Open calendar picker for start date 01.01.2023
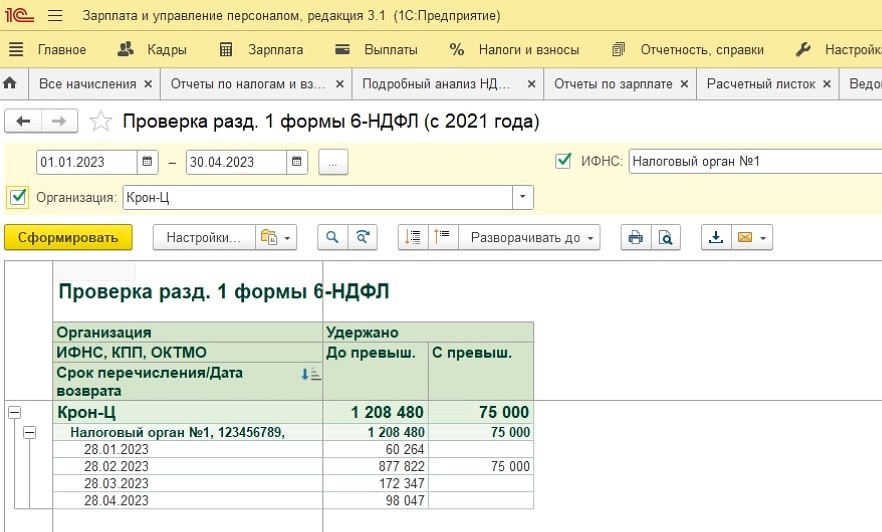Viewport: 882px width, 532px height. point(147,162)
